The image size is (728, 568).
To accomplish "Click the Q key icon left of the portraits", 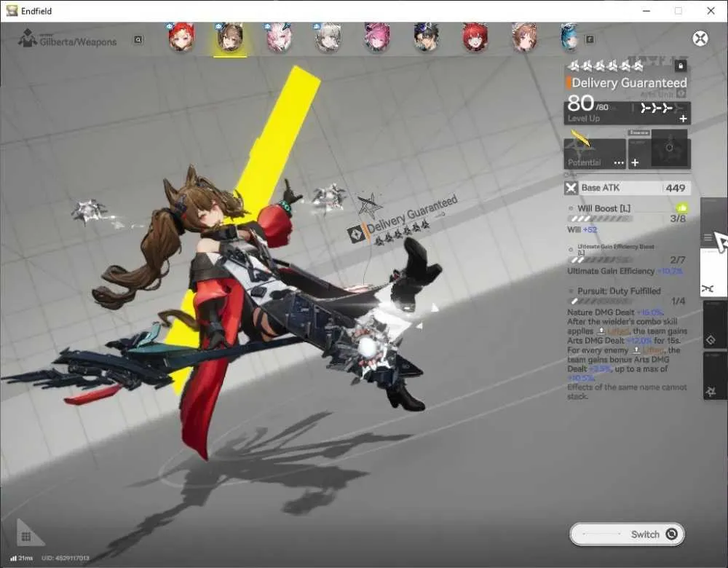I will coord(138,40).
